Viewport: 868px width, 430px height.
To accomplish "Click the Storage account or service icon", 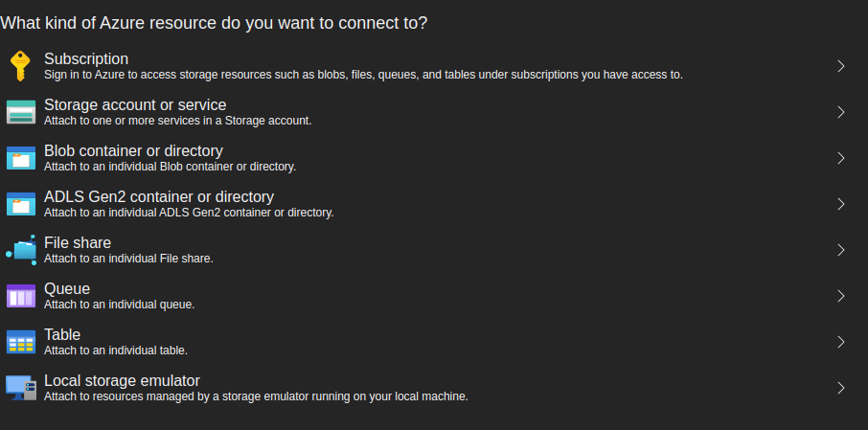I will (x=20, y=112).
